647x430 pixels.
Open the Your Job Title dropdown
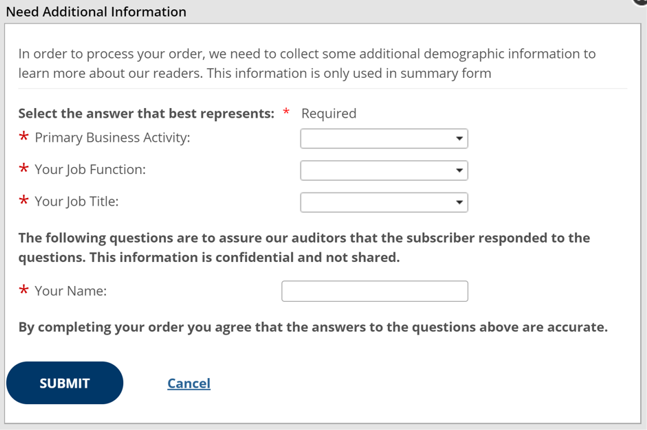pos(384,202)
